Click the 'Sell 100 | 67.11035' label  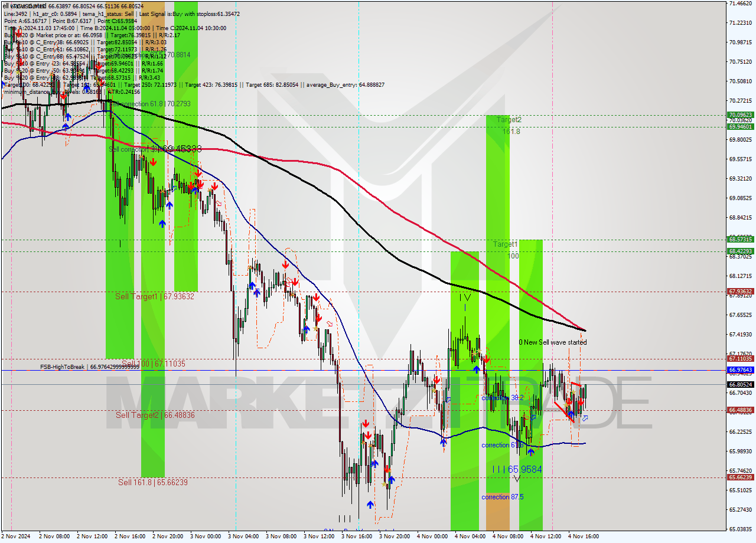click(154, 364)
